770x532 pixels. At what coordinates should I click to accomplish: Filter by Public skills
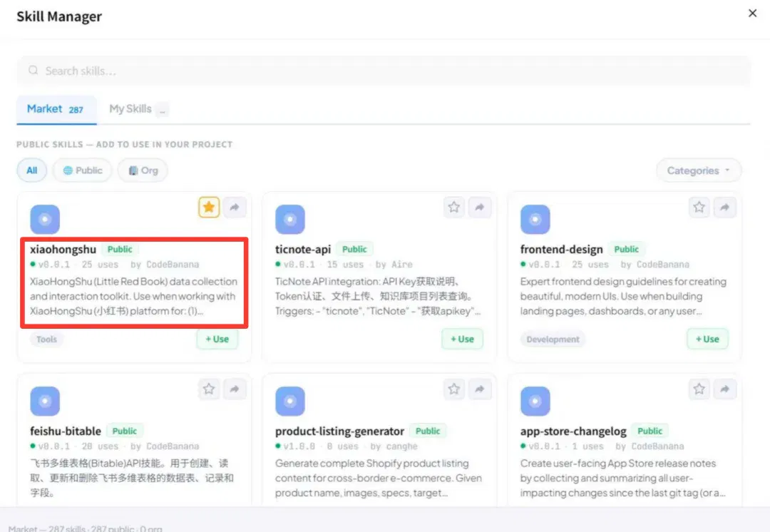[83, 170]
